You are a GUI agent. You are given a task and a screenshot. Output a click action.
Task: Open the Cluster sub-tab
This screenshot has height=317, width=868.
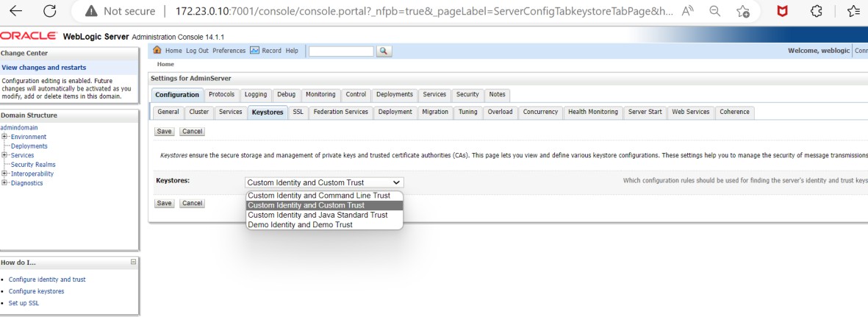click(x=198, y=112)
